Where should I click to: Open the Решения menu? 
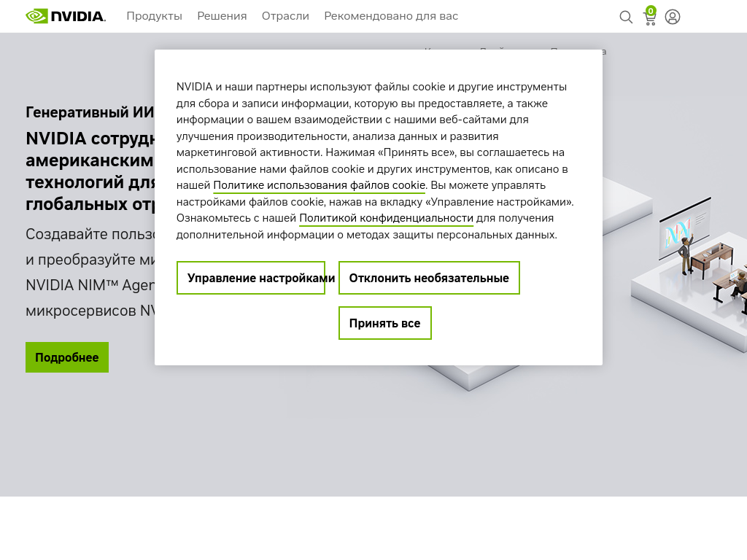pyautogui.click(x=222, y=16)
